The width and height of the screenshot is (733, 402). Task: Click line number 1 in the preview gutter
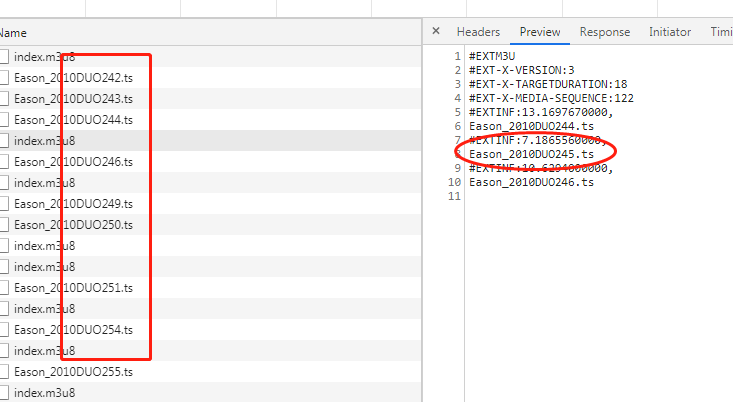[458, 56]
